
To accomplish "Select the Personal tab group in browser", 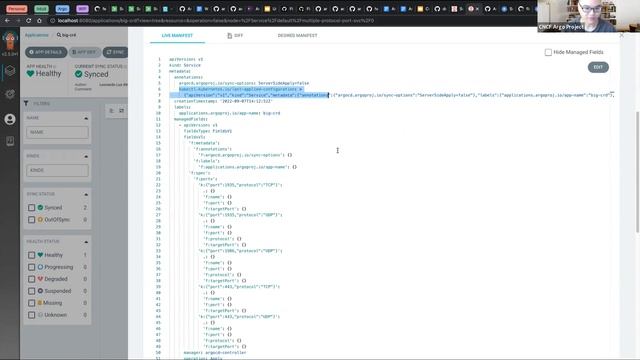I will 17,9.
